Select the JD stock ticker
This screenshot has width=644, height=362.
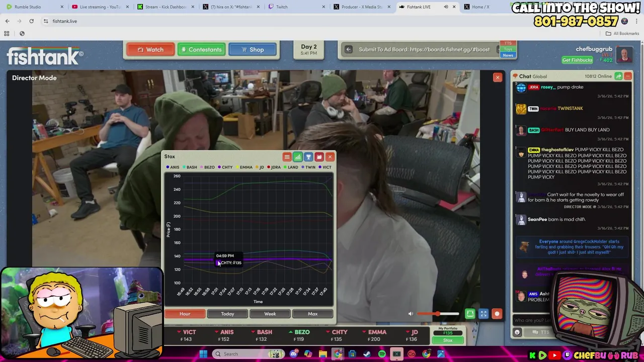[x=412, y=335]
